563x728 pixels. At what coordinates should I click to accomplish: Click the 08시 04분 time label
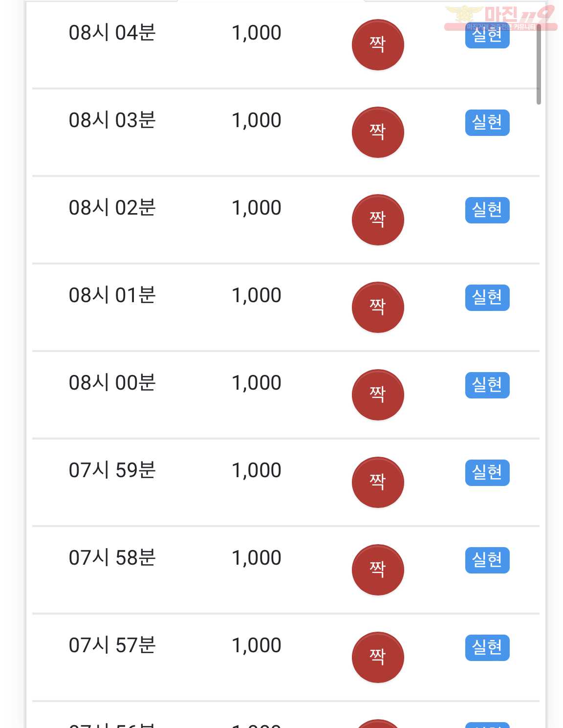[x=112, y=33]
